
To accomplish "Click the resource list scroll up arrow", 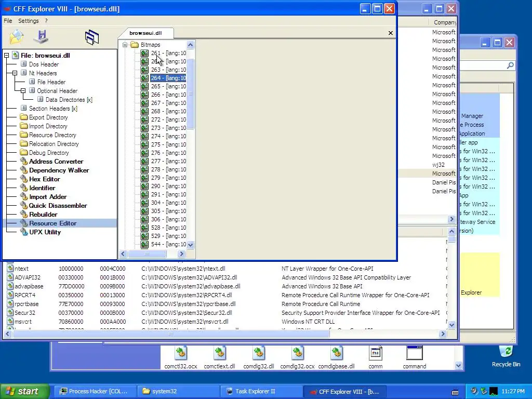I will (191, 45).
